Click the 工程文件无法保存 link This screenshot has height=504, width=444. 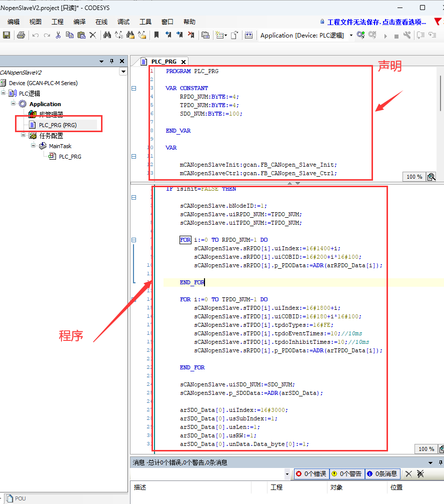point(376,22)
